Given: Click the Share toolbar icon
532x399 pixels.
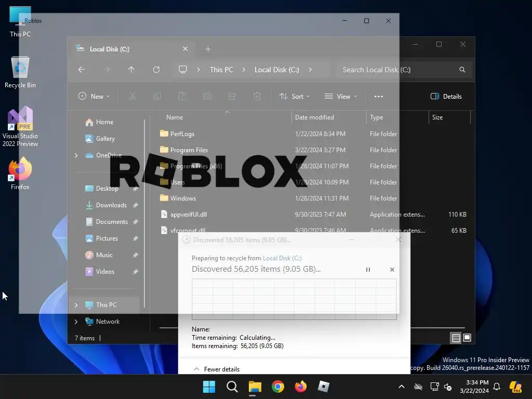Looking at the screenshot, I should (x=232, y=96).
